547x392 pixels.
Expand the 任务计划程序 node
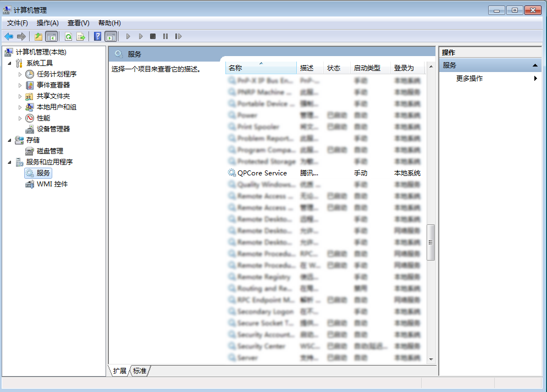(20, 74)
